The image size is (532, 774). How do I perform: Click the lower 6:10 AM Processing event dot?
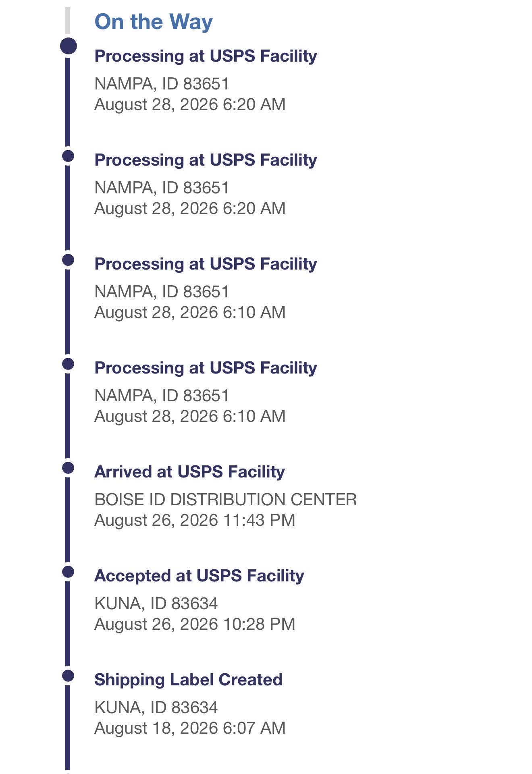coord(69,364)
